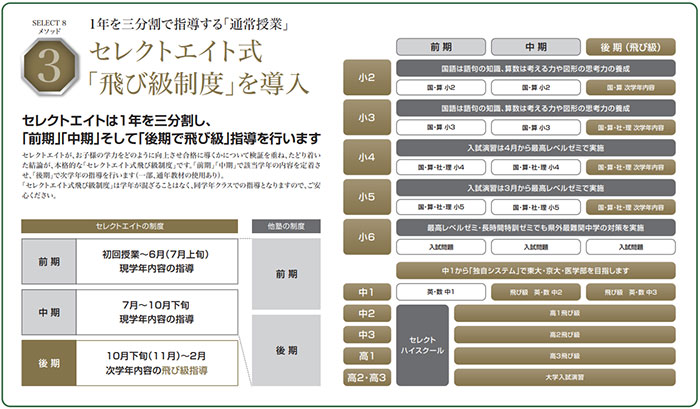This screenshot has width=700, height=409.
Task: Click the gray 前期 block under 他塾の制度
Action: (x=286, y=274)
